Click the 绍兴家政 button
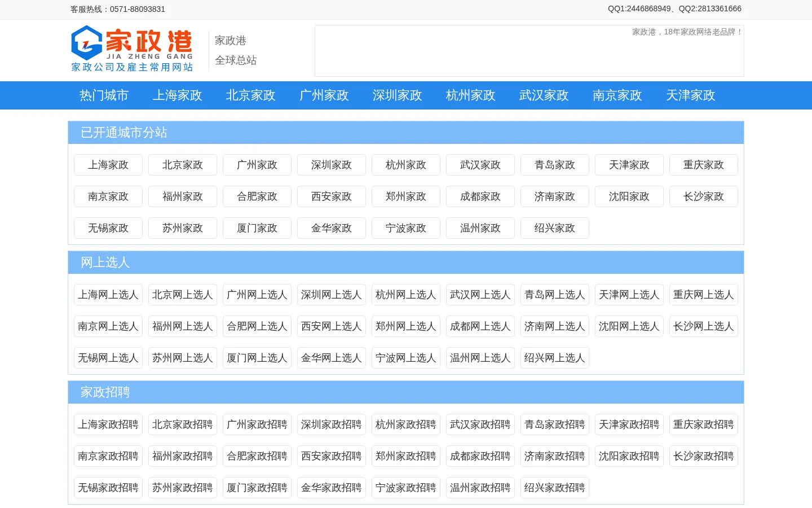Viewport: 812px width, 508px height. 555,228
